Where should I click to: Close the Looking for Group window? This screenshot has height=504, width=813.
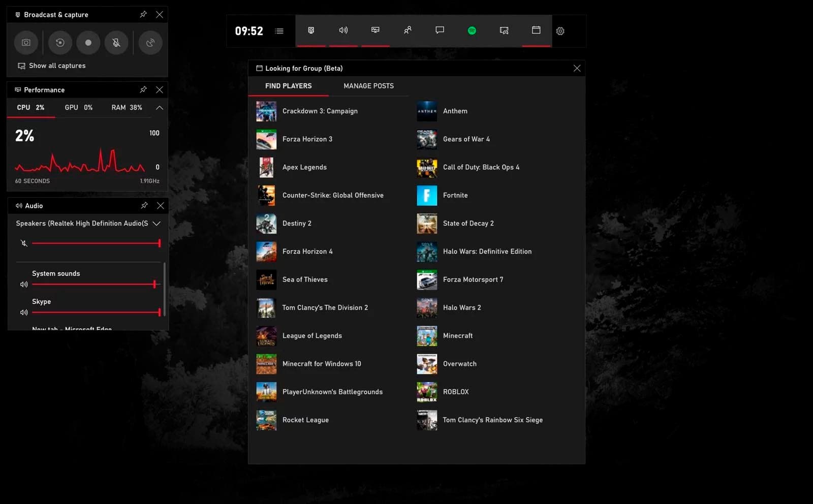[577, 68]
